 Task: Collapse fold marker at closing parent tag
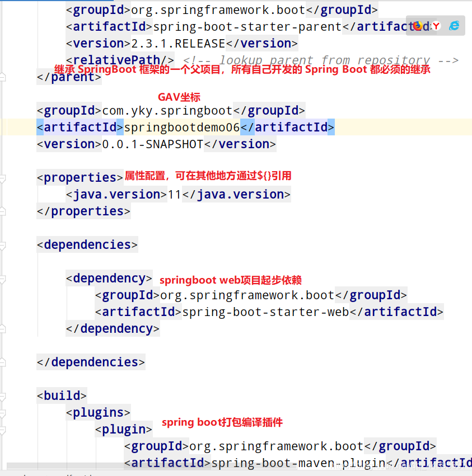(x=3, y=77)
